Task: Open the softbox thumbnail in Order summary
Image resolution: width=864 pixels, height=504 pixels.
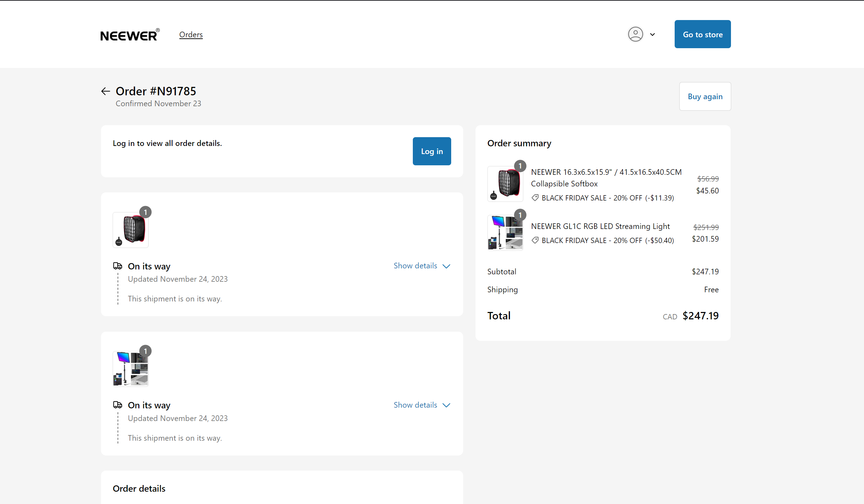Action: pos(505,184)
